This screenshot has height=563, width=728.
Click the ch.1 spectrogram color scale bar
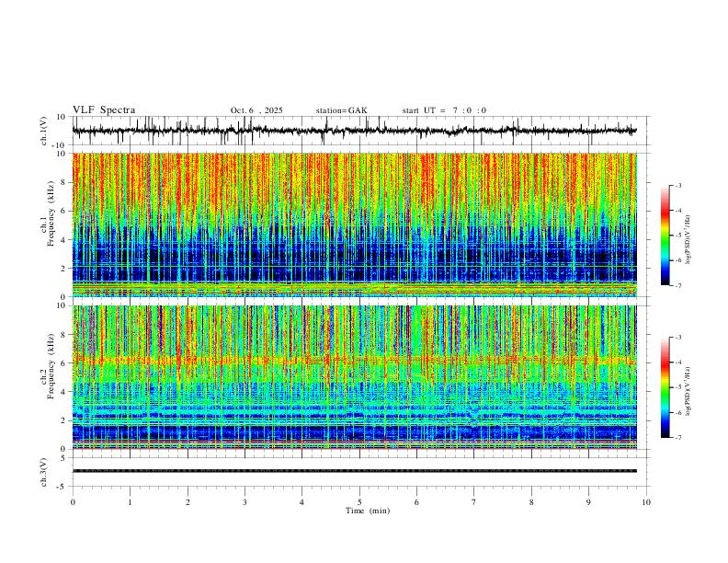tap(665, 236)
